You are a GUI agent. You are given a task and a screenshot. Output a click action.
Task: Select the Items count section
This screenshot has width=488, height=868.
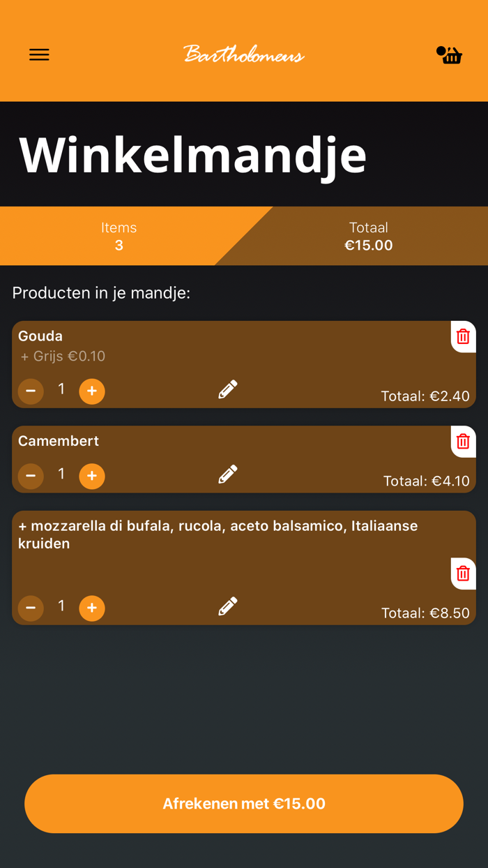click(119, 236)
